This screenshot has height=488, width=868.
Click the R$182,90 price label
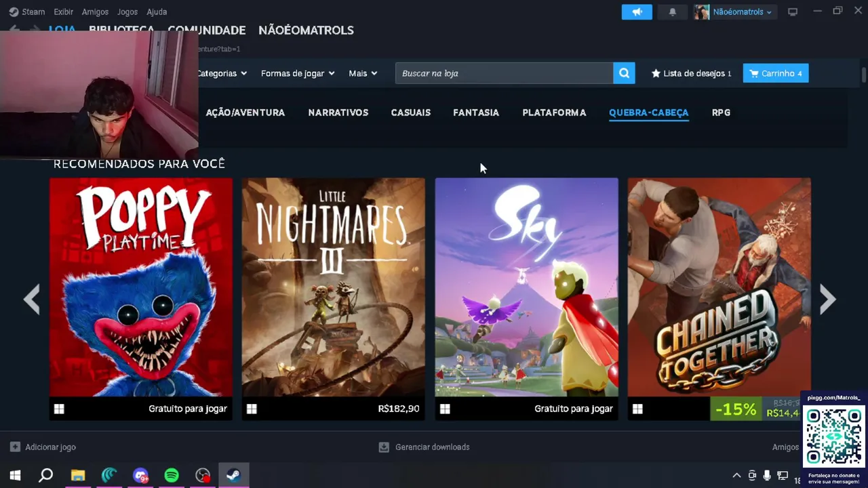point(399,409)
